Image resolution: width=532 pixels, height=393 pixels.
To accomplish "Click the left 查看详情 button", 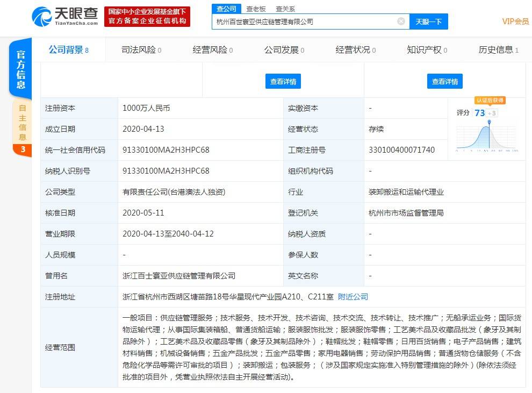I will [x=283, y=82].
